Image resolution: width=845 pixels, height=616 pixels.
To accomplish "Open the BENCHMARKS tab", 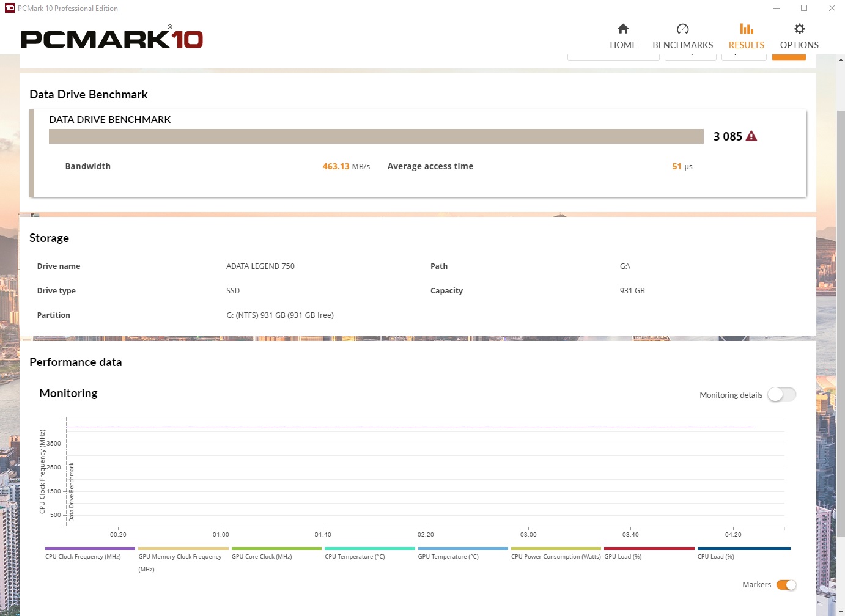I will coord(682,37).
